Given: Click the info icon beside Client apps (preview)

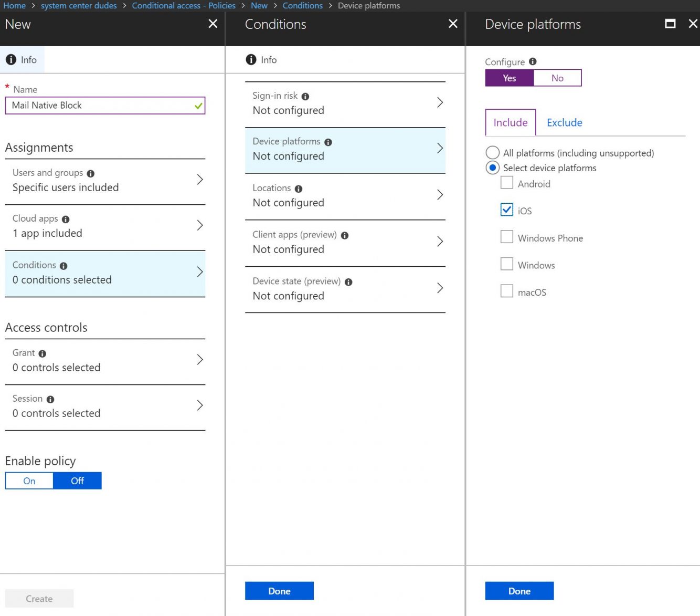Looking at the screenshot, I should pyautogui.click(x=344, y=235).
